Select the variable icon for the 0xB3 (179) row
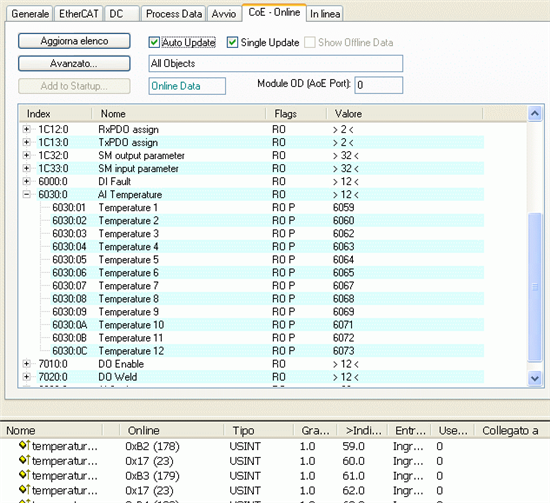 coord(24,475)
